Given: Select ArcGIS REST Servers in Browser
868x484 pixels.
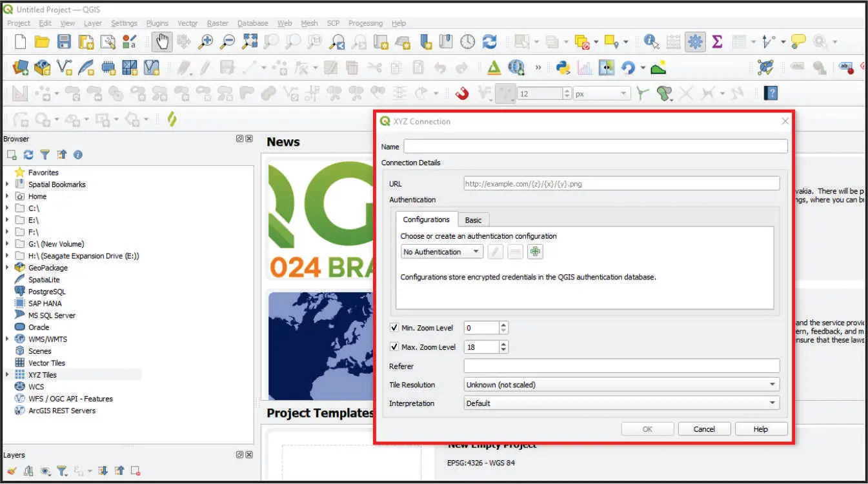Looking at the screenshot, I should pyautogui.click(x=61, y=410).
